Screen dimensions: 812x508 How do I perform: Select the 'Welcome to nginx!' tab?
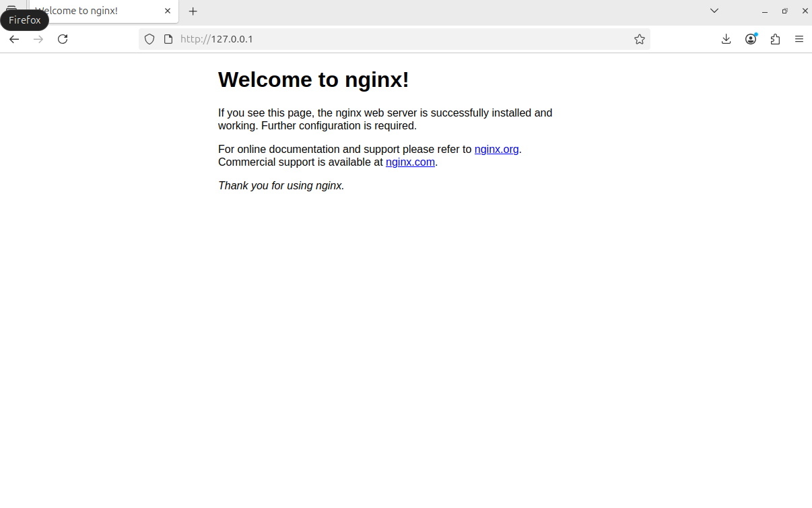pyautogui.click(x=104, y=11)
